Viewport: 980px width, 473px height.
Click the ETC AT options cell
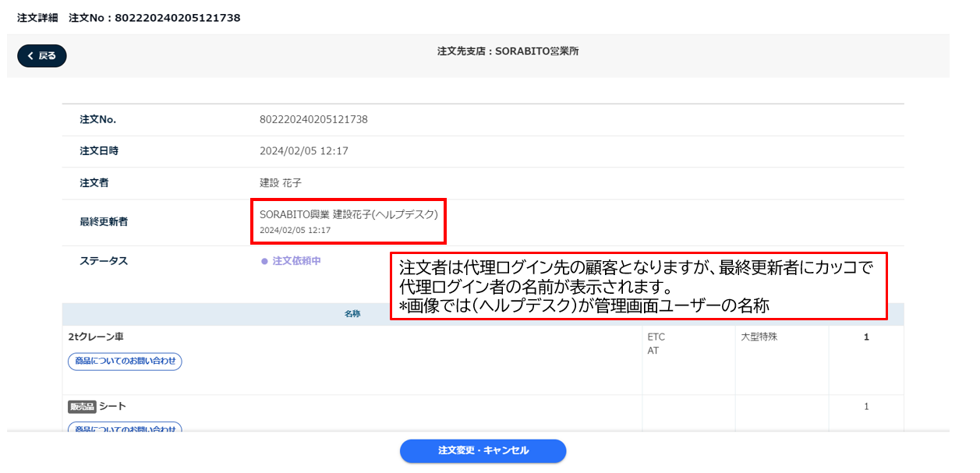pos(656,344)
